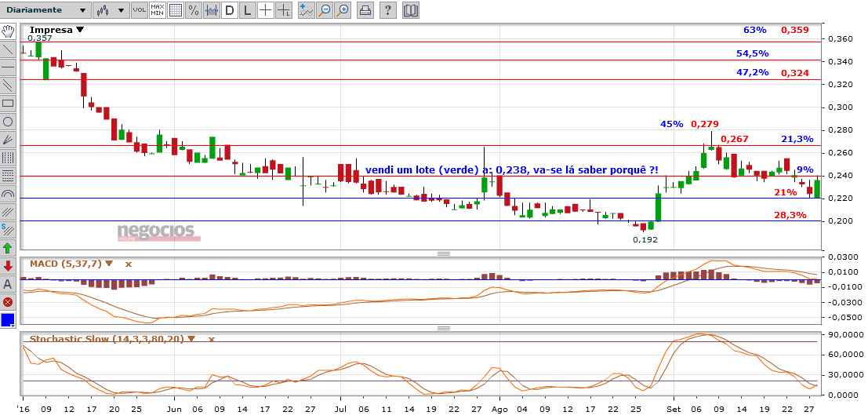
Task: Click the 0,192 low price label
Action: click(x=645, y=240)
